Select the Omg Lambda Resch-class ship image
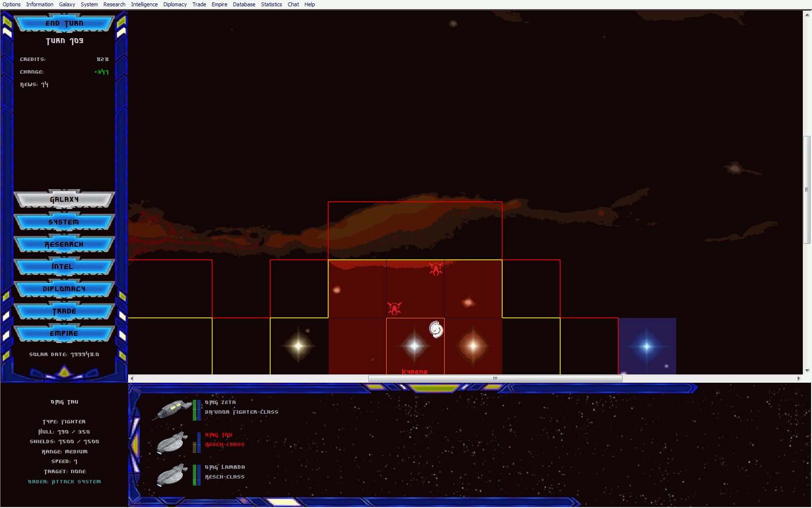Viewport: 812px width, 508px height. (x=172, y=474)
